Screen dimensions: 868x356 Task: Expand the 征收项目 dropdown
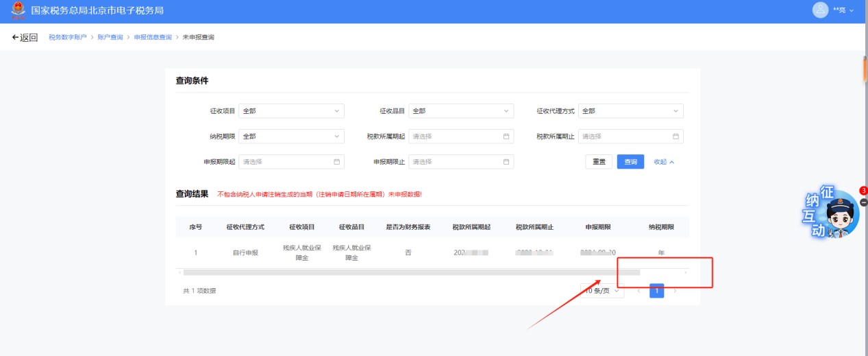(x=291, y=111)
